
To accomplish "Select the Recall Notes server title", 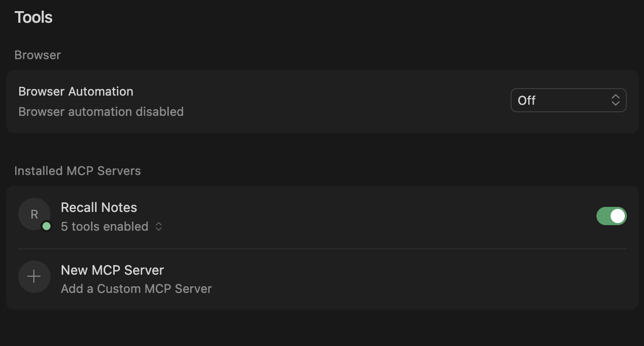I will click(99, 207).
